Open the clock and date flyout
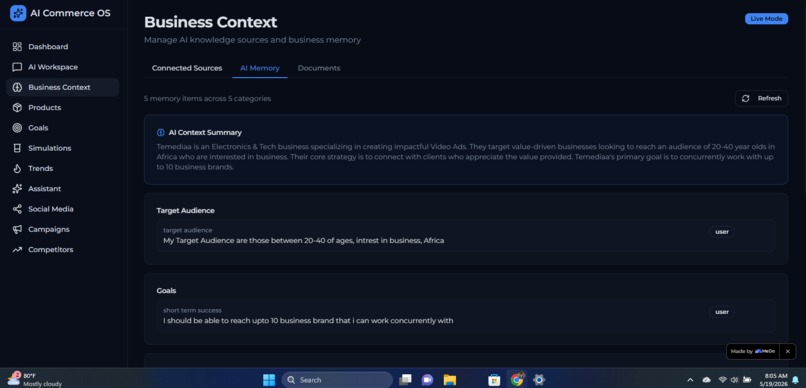The height and width of the screenshot is (388, 806). click(x=773, y=380)
